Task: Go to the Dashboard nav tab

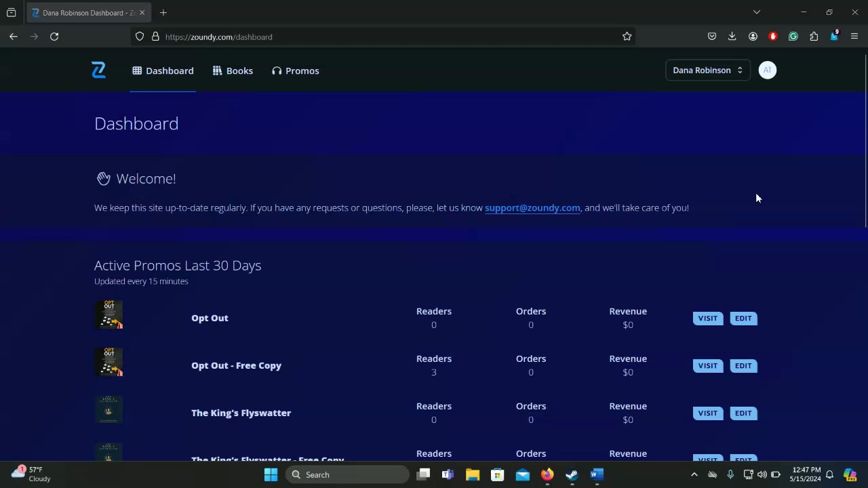Action: tap(163, 70)
